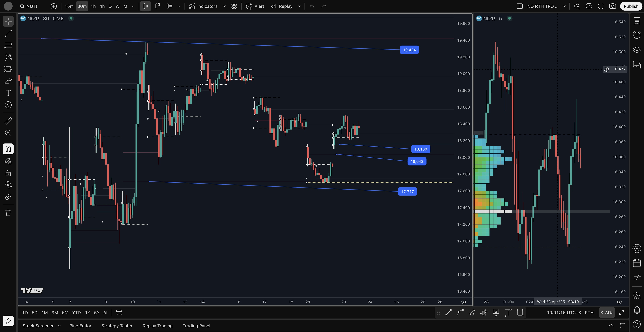Screen dimensions: 644x332
Task: Expand the Replay options dropdown arrow
Action: [x=299, y=6]
